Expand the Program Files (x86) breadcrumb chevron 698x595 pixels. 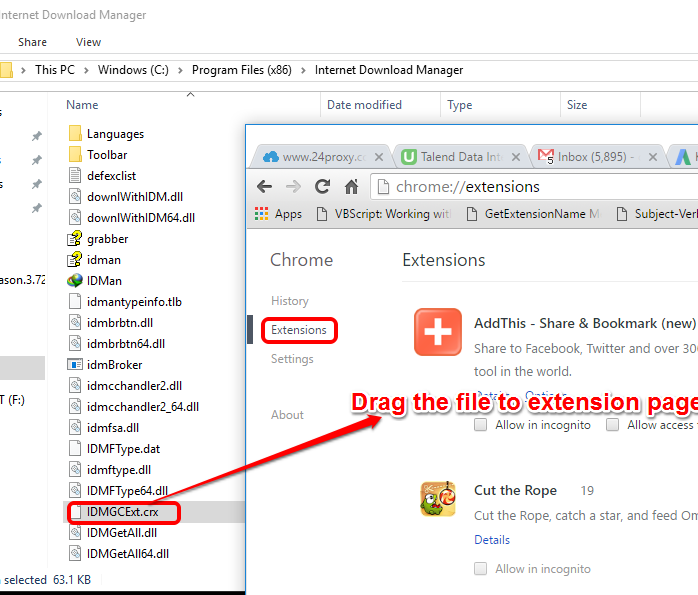pos(303,70)
